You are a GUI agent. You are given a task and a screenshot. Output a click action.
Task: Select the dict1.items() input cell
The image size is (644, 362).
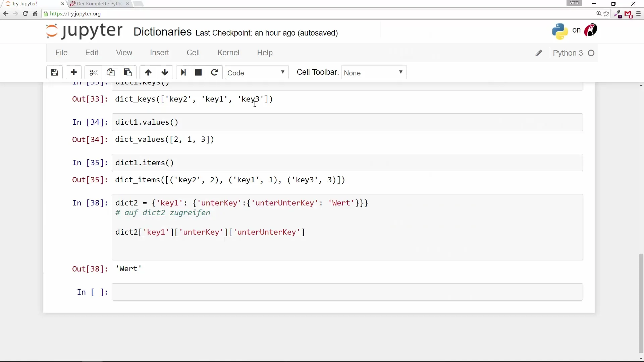click(x=347, y=163)
